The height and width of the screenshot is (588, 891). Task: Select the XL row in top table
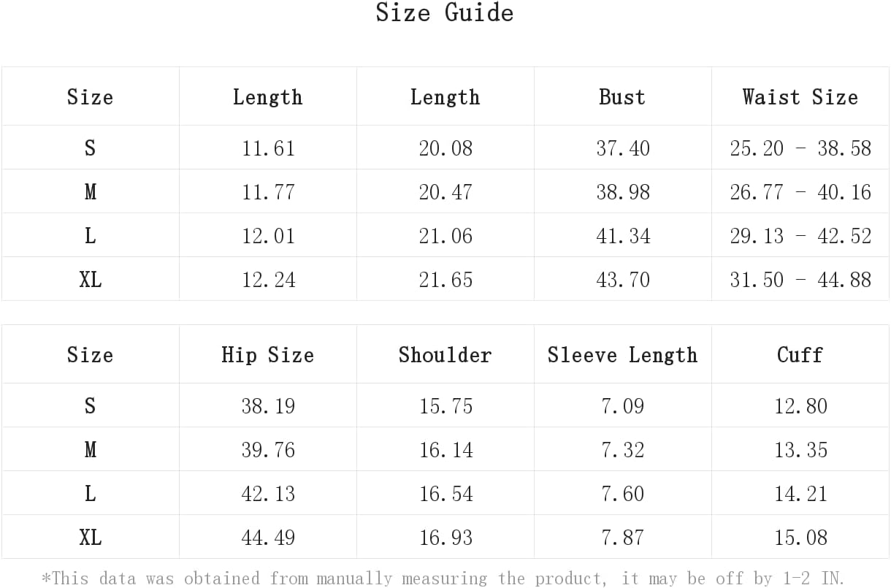[x=445, y=279]
